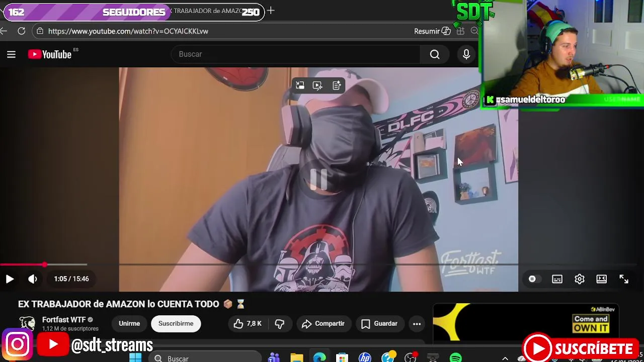This screenshot has height=362, width=644.
Task: Enter fullscreen with the expand icon
Action: coord(624,279)
